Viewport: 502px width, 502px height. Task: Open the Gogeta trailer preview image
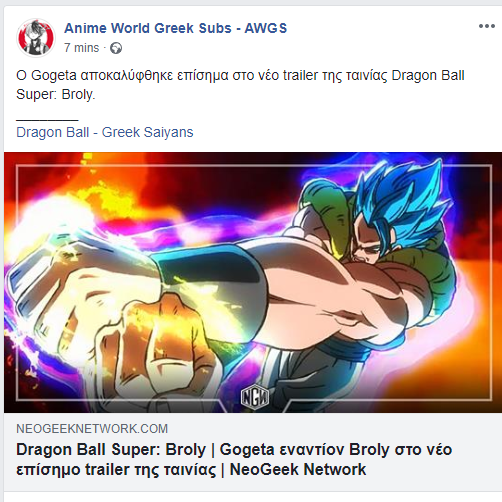(x=253, y=282)
